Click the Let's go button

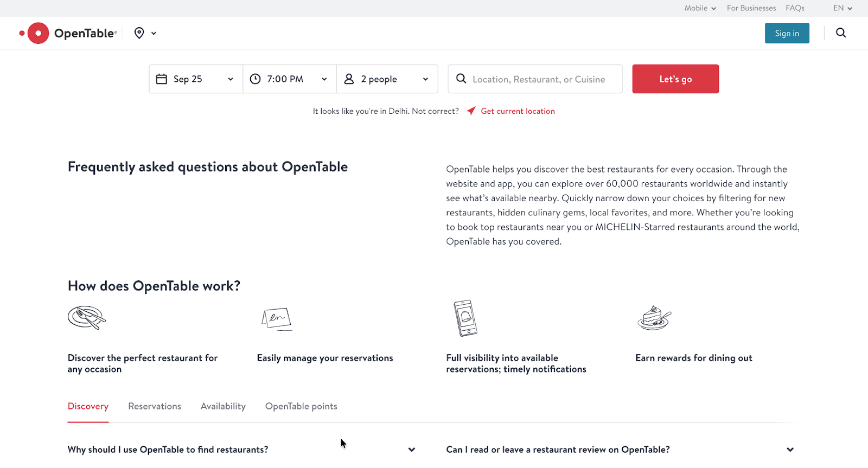coord(675,79)
